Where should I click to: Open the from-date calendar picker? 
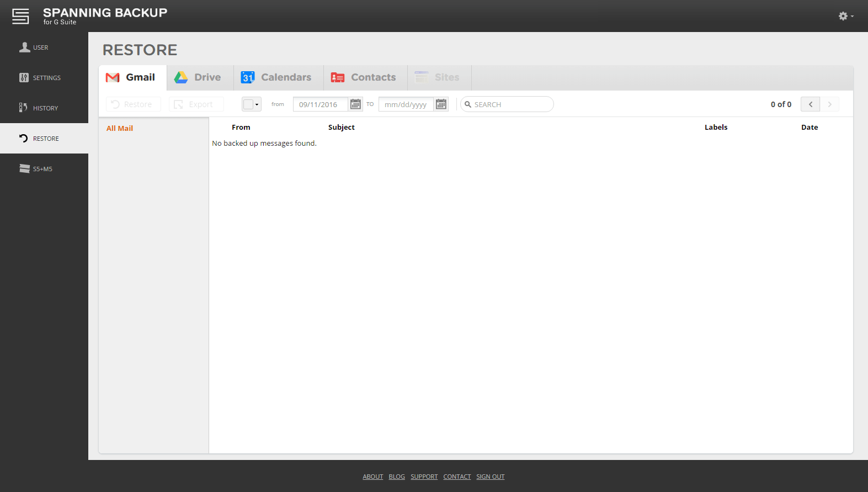pos(356,104)
